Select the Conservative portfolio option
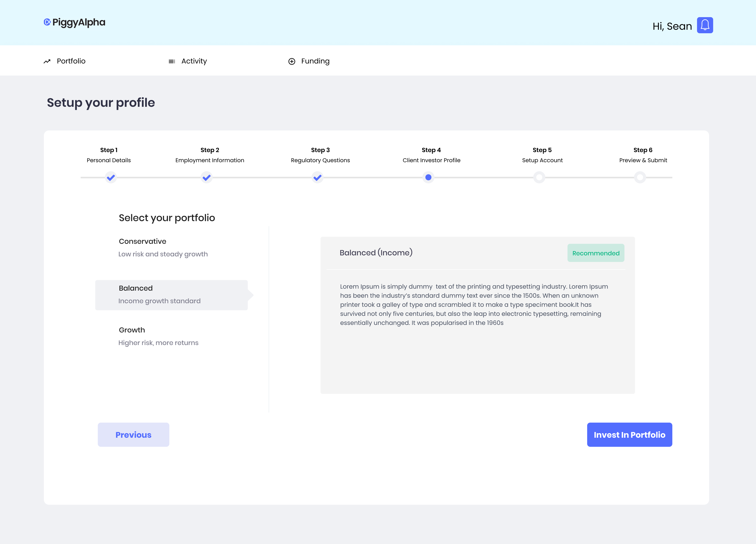756x544 pixels. [163, 248]
